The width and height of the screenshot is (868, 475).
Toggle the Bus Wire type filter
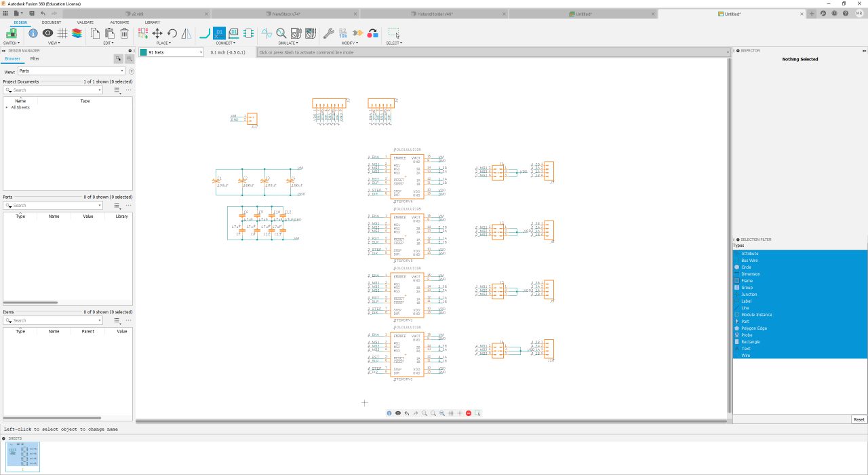pos(800,261)
